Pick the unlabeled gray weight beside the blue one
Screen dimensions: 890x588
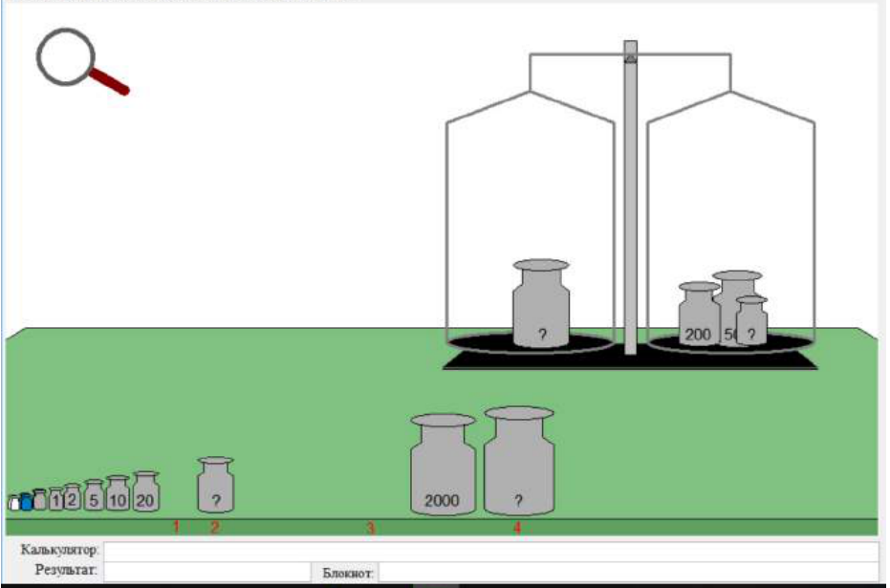coord(39,499)
